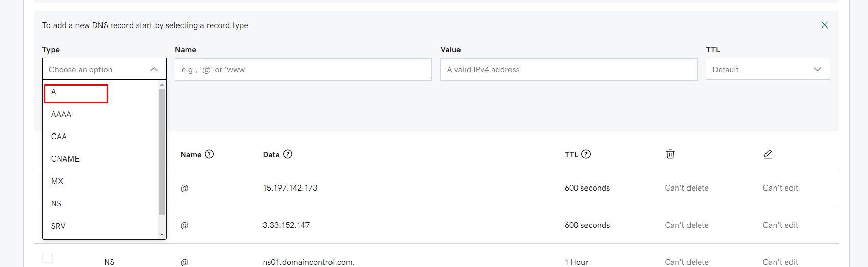Click scroll down arrow in type list
868x267 pixels.
click(162, 235)
